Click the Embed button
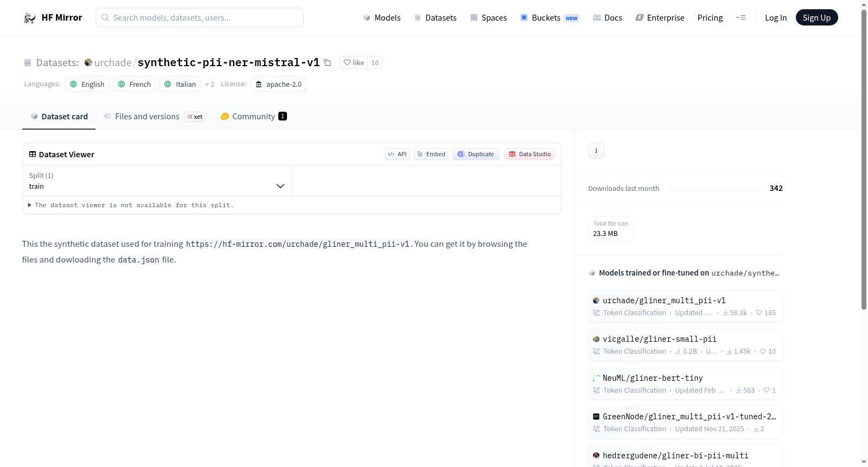 (431, 154)
